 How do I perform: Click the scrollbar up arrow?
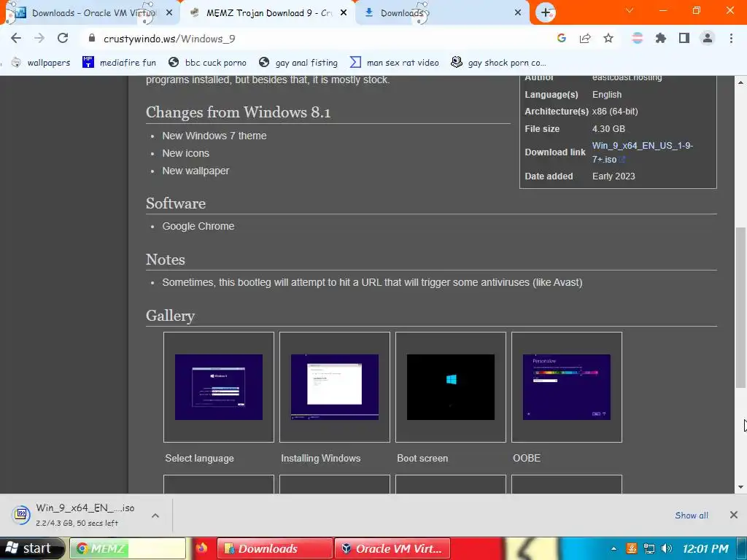coord(740,82)
